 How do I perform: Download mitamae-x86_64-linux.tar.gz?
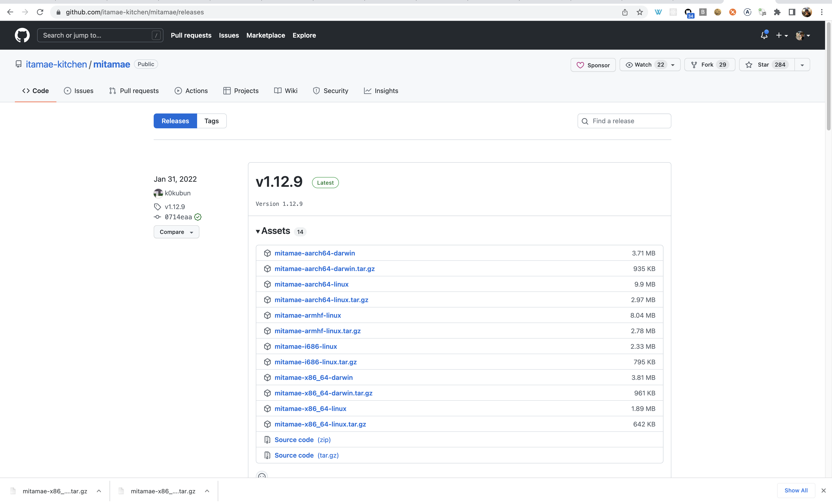[x=320, y=424]
